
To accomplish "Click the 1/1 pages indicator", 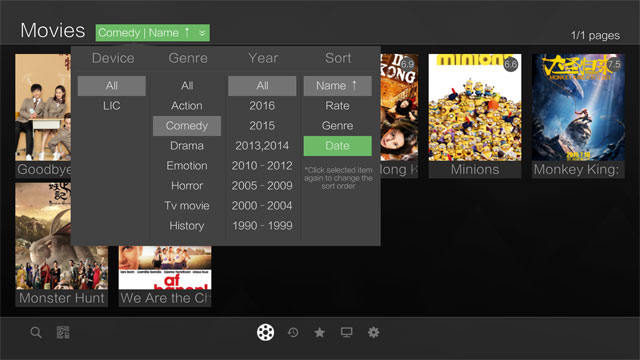I will click(595, 36).
